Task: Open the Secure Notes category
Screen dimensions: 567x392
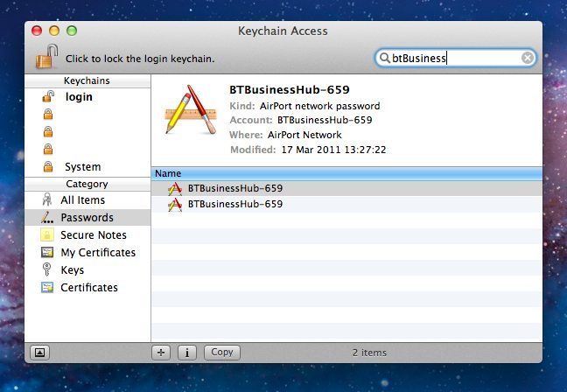Action: pyautogui.click(x=87, y=235)
